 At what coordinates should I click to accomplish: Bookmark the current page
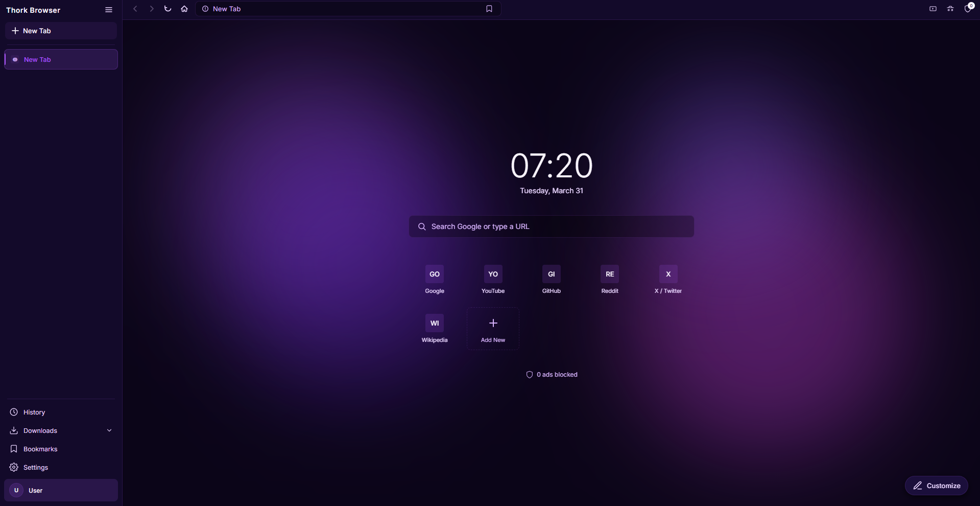[x=489, y=9]
